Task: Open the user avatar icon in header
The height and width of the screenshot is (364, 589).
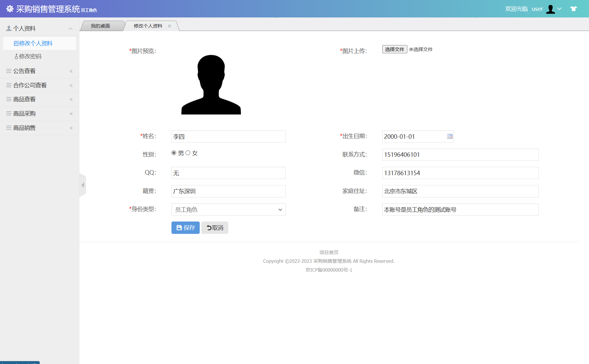Action: [551, 9]
